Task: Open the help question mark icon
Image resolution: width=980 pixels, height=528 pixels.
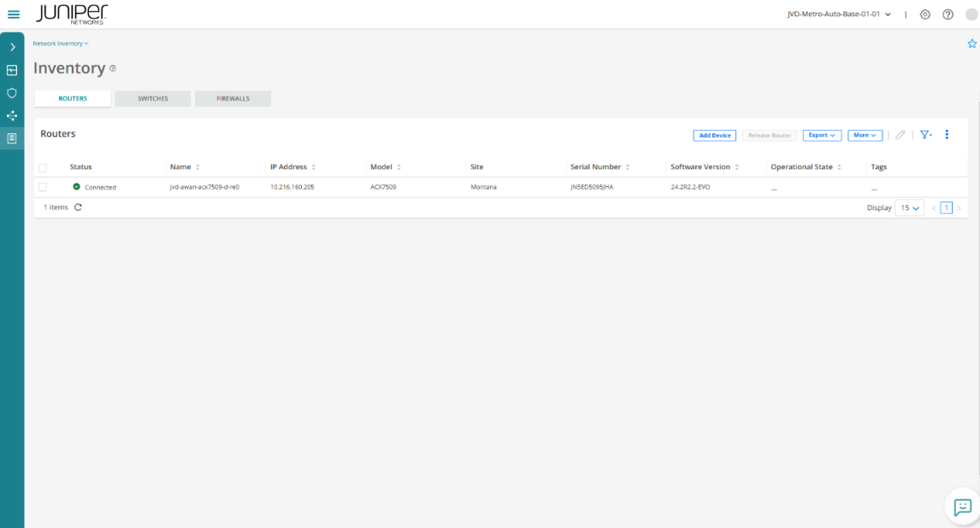Action: (x=948, y=15)
